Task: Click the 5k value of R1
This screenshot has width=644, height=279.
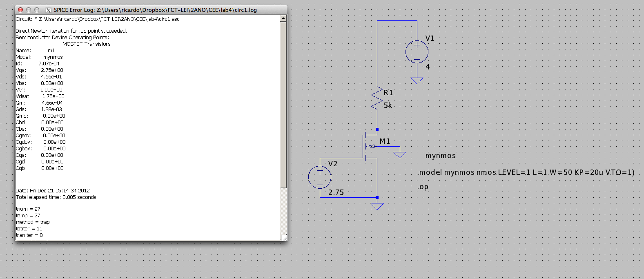Action: click(x=388, y=105)
